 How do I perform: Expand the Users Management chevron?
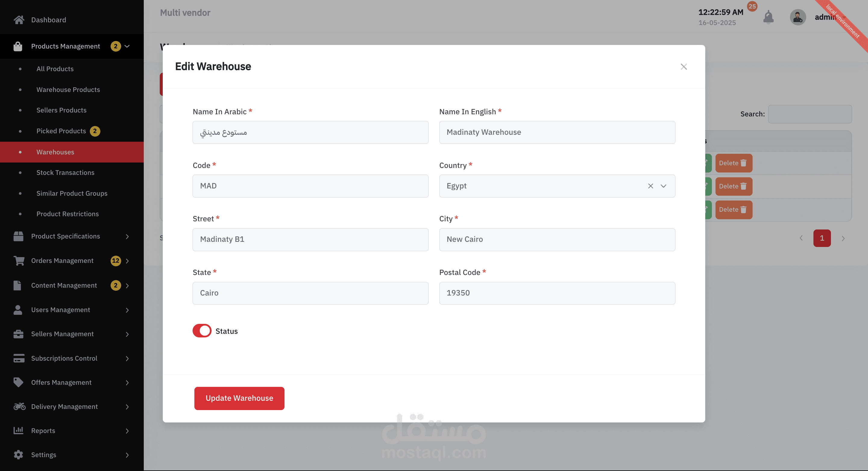click(127, 310)
